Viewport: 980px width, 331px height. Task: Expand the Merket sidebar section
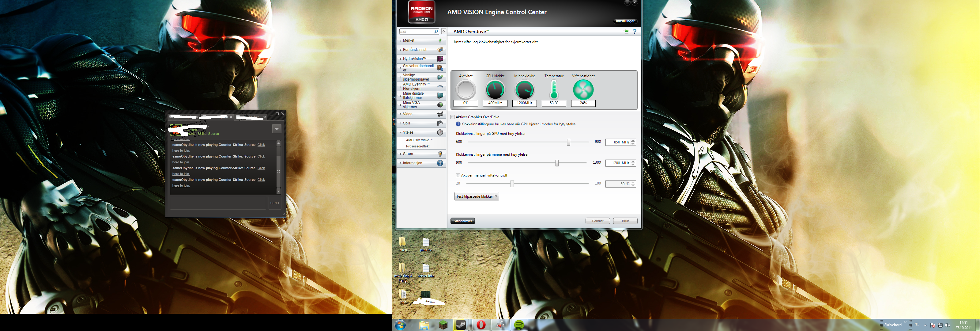pos(421,40)
